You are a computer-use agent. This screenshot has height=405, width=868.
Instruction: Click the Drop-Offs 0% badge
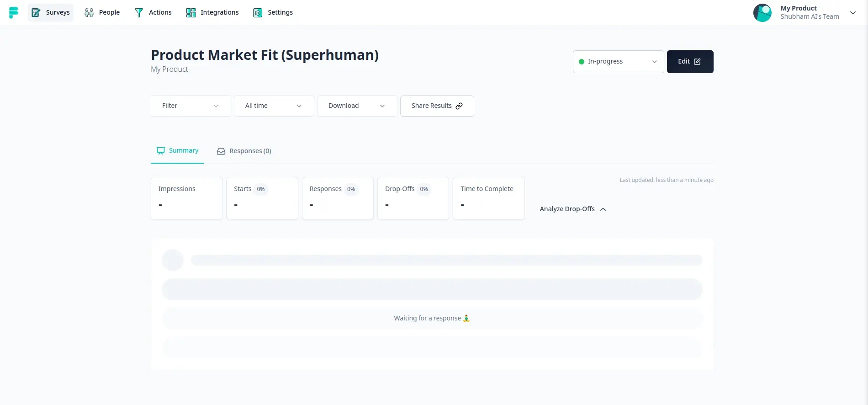point(424,189)
